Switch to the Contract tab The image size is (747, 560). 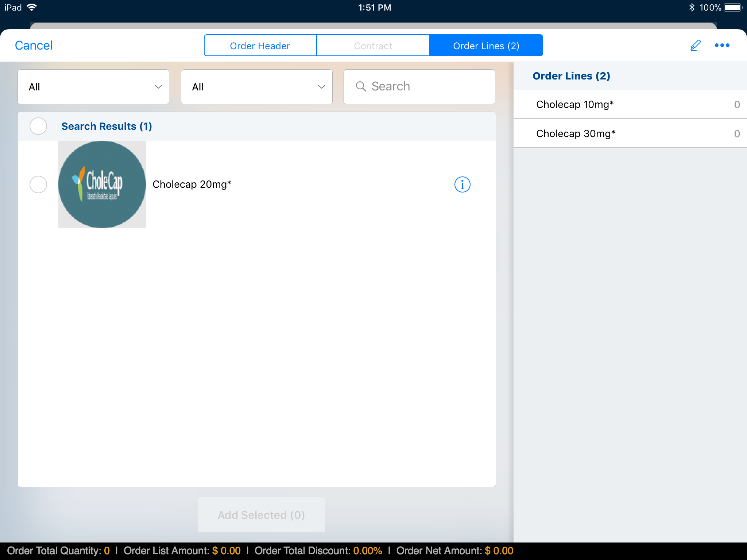pyautogui.click(x=373, y=46)
